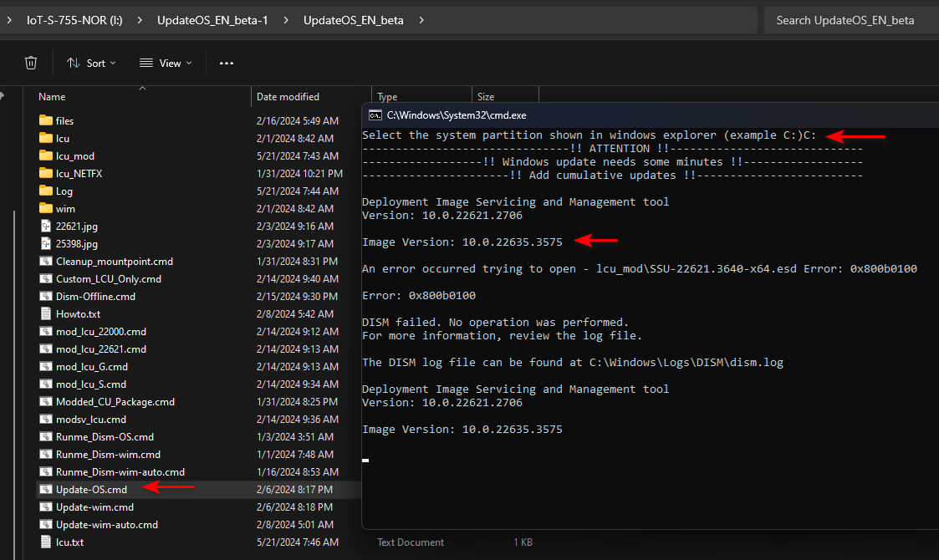Select Dism-Offline.cmd file icon

click(x=45, y=296)
